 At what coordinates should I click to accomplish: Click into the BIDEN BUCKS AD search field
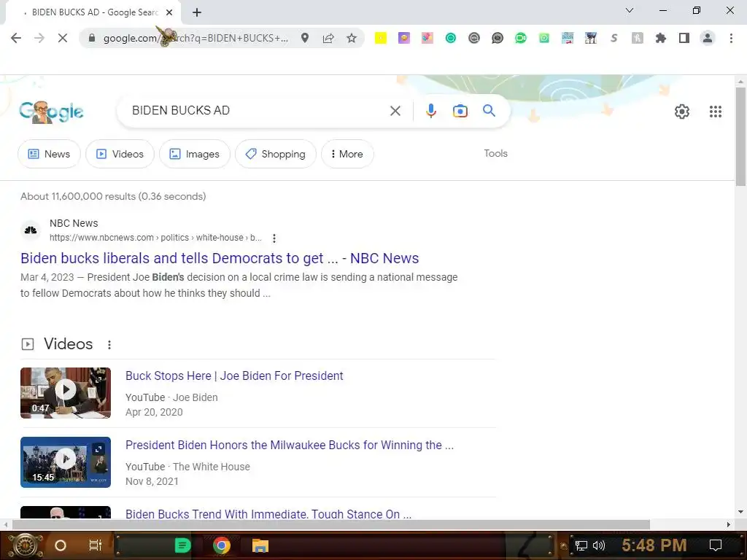click(x=258, y=111)
